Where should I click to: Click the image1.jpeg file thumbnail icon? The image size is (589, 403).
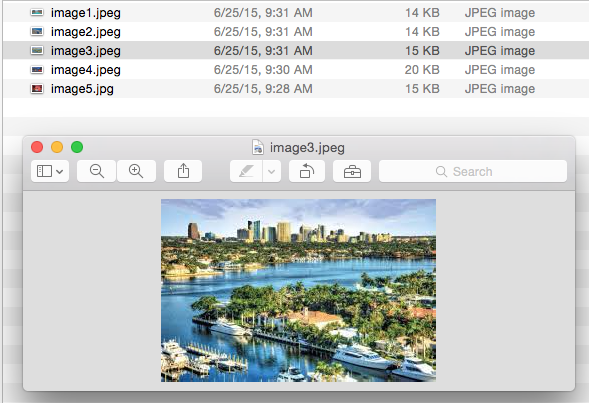[37, 12]
